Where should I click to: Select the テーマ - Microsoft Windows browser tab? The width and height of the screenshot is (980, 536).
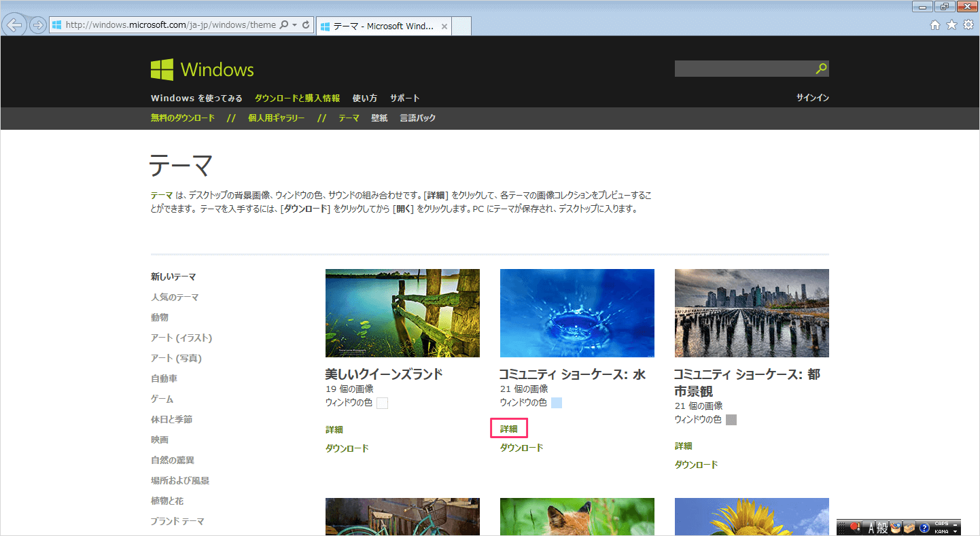coord(383,26)
